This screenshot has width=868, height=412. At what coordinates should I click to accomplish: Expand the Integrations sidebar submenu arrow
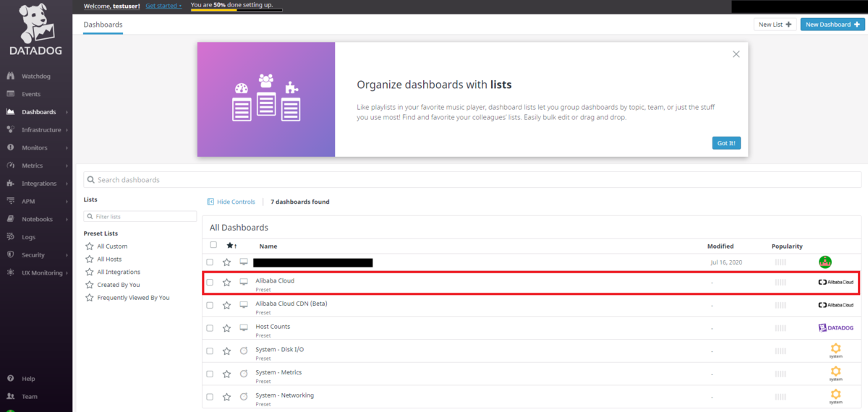(67, 184)
